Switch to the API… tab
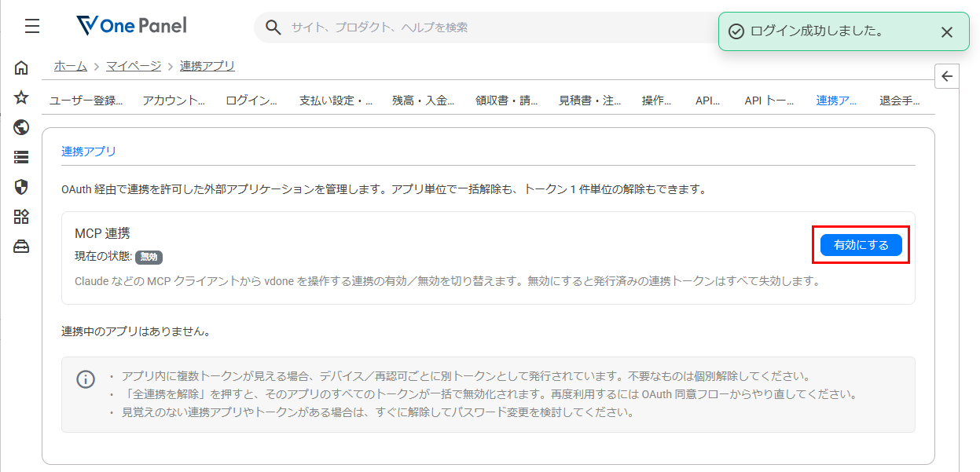The image size is (980, 472). pyautogui.click(x=708, y=101)
